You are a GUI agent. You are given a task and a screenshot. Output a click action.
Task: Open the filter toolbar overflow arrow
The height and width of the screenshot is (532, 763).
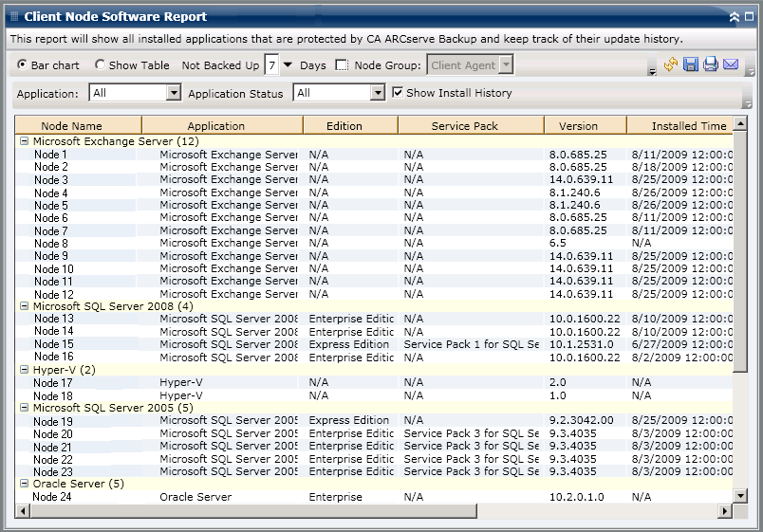[747, 102]
